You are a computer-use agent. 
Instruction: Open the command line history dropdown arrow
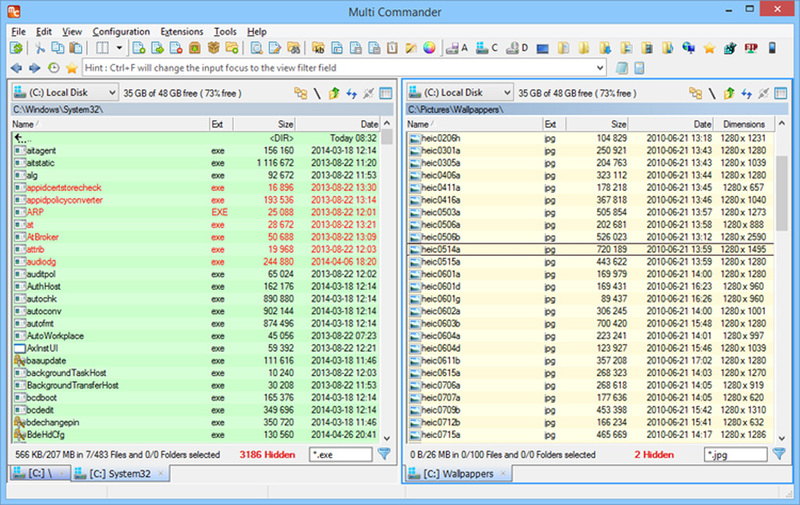coord(600,68)
